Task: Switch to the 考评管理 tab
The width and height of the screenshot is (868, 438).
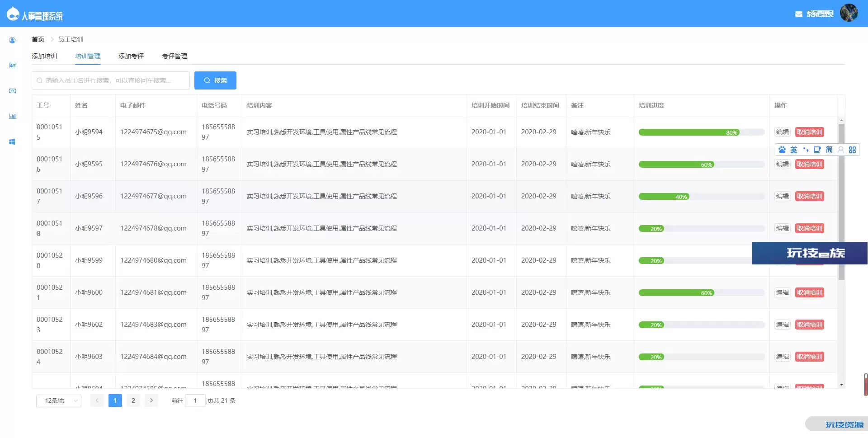Action: (174, 56)
